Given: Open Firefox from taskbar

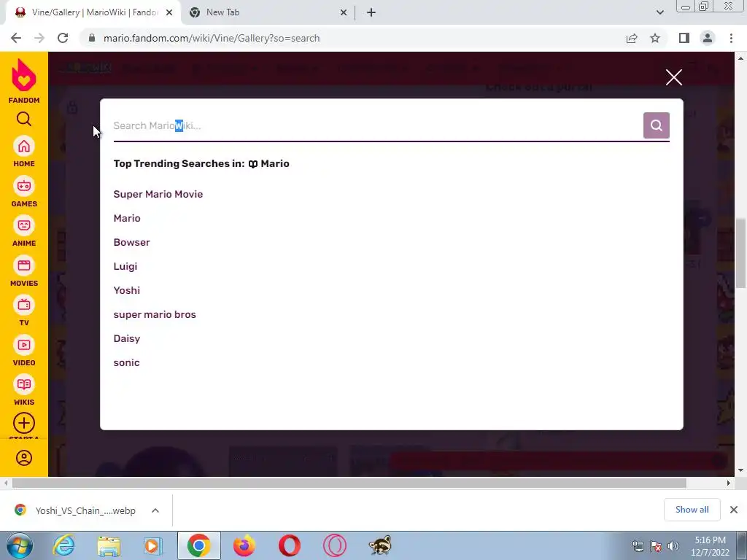Looking at the screenshot, I should (x=244, y=545).
